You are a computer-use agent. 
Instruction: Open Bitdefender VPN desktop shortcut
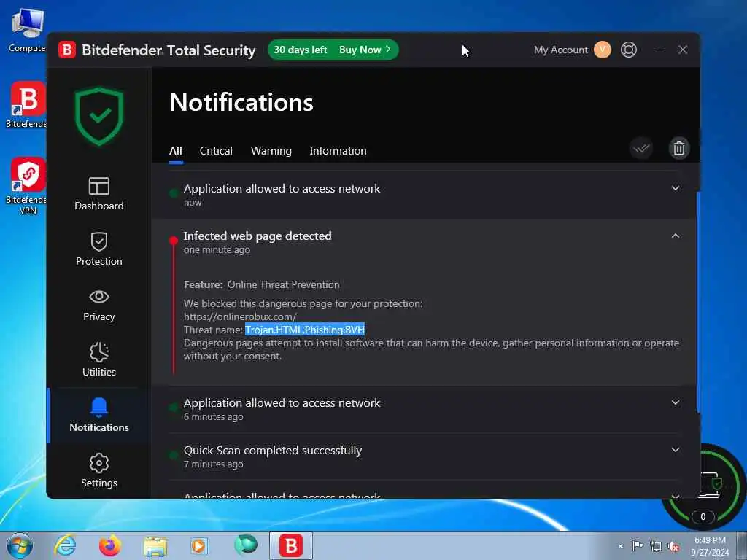(27, 186)
